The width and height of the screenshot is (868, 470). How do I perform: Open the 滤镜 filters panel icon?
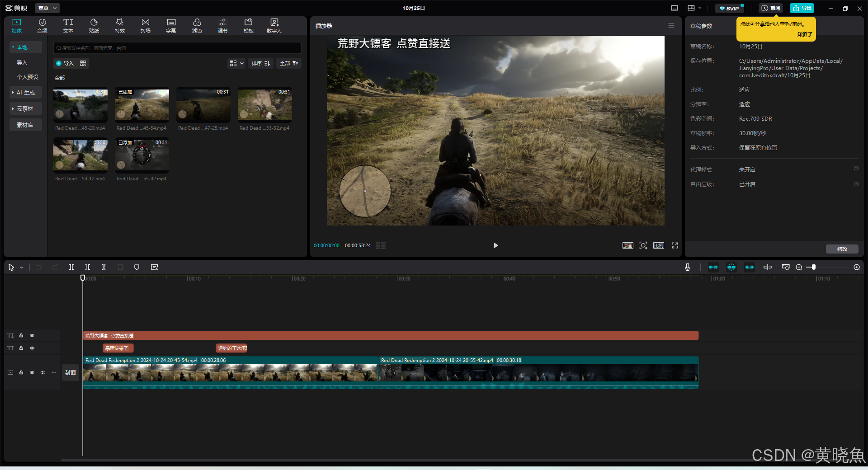coord(197,26)
